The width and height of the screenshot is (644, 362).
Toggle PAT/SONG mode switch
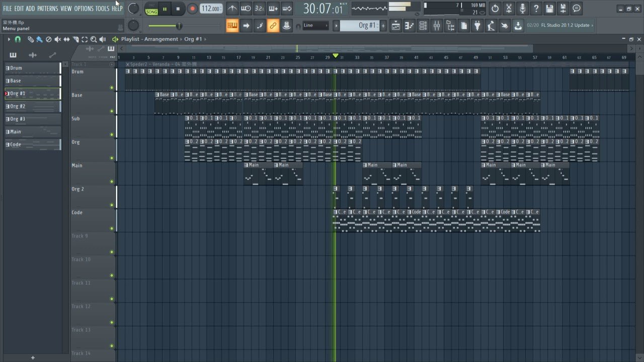pyautogui.click(x=151, y=9)
